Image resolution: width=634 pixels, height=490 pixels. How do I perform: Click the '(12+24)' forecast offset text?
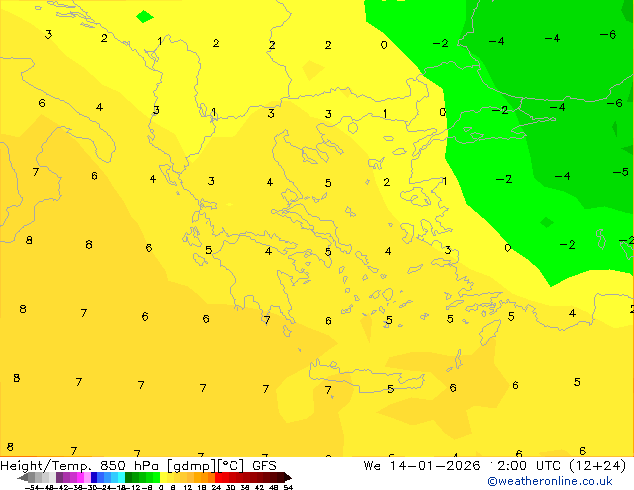[x=598, y=466]
